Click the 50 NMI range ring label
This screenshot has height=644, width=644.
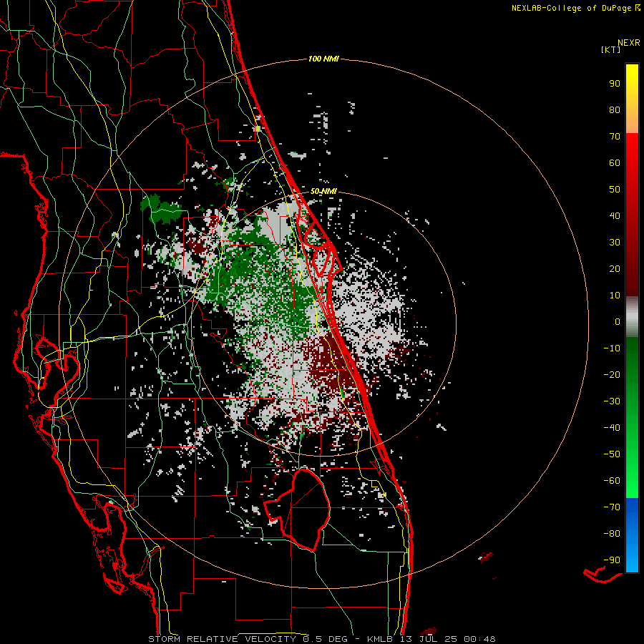[x=323, y=191]
